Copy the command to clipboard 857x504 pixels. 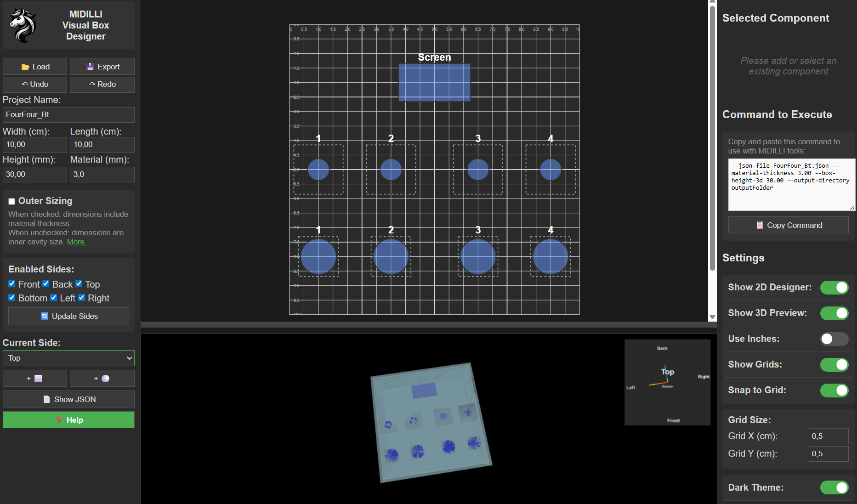789,225
